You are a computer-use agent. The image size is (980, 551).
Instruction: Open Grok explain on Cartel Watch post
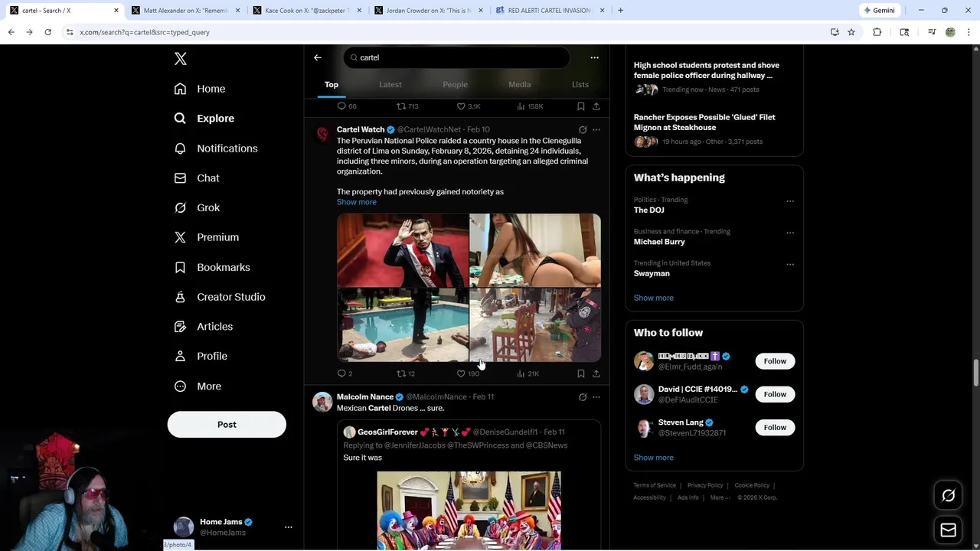coord(583,130)
